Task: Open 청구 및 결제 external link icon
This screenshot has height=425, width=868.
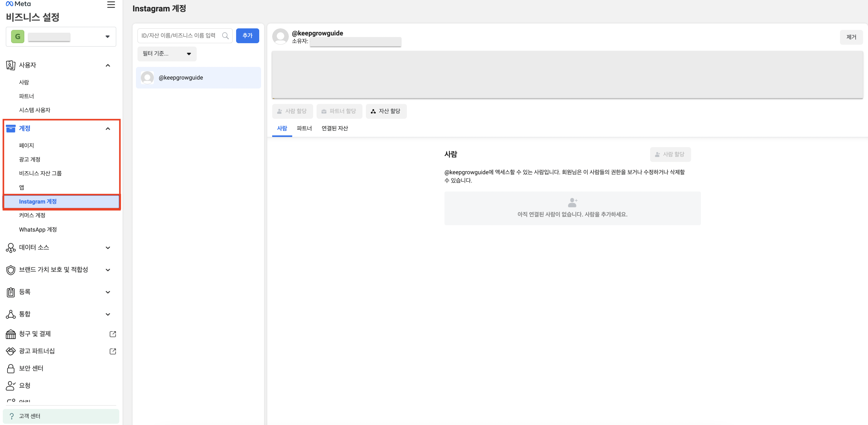Action: 113,334
